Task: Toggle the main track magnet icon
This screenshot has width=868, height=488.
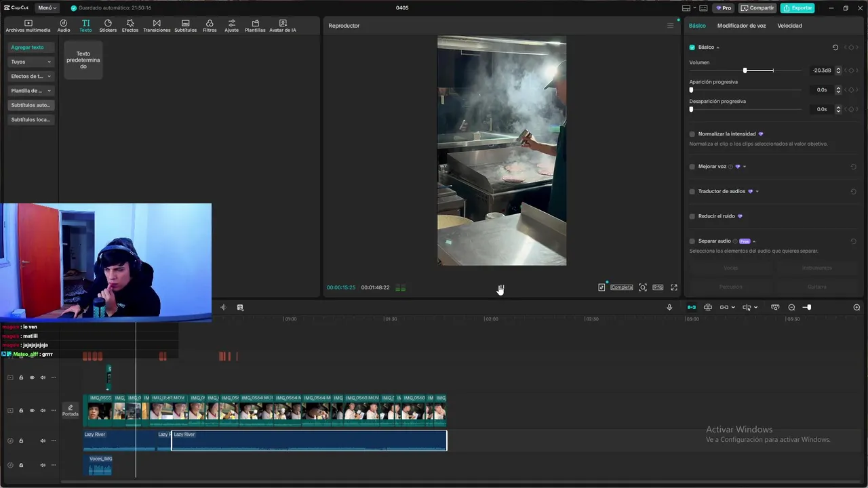Action: coord(692,308)
